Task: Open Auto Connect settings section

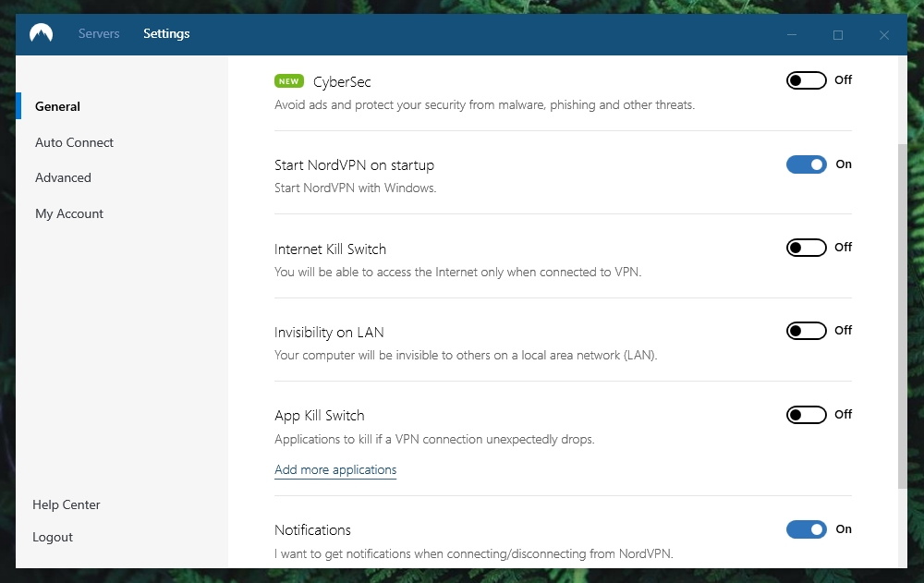Action: click(x=74, y=142)
